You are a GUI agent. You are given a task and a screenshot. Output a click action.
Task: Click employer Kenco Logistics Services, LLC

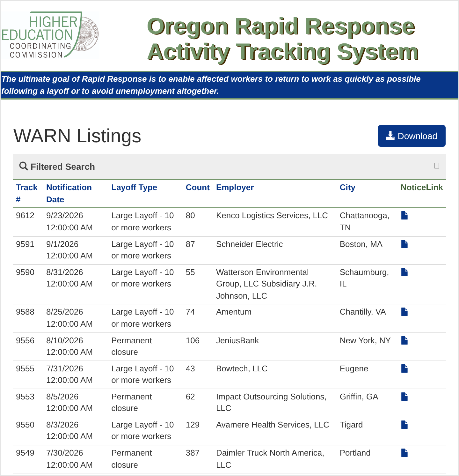272,215
